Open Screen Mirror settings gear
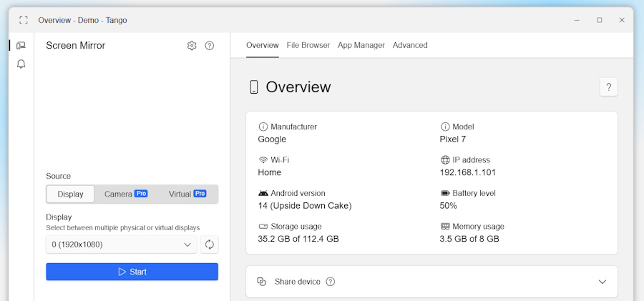 click(x=192, y=46)
